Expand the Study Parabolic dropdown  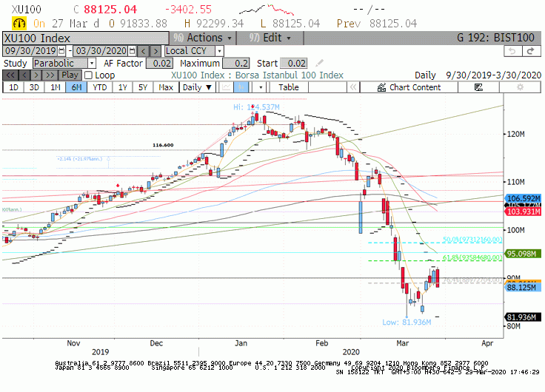(92, 63)
